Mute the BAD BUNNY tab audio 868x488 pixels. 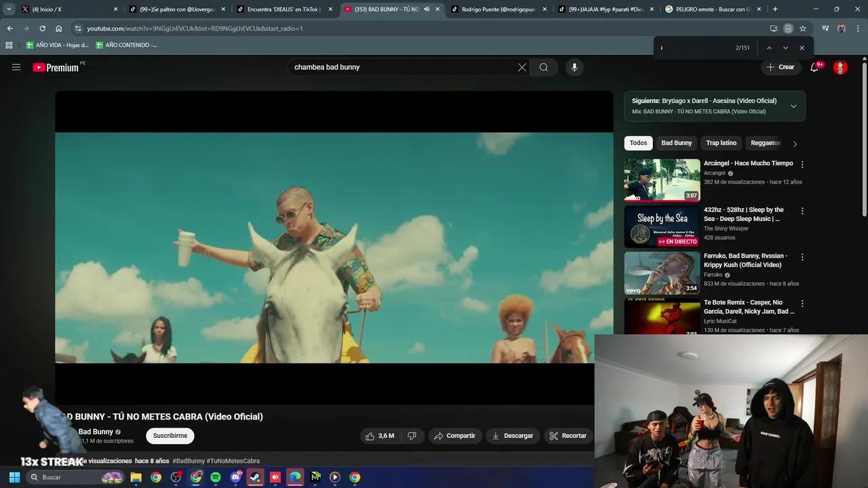pyautogui.click(x=427, y=9)
